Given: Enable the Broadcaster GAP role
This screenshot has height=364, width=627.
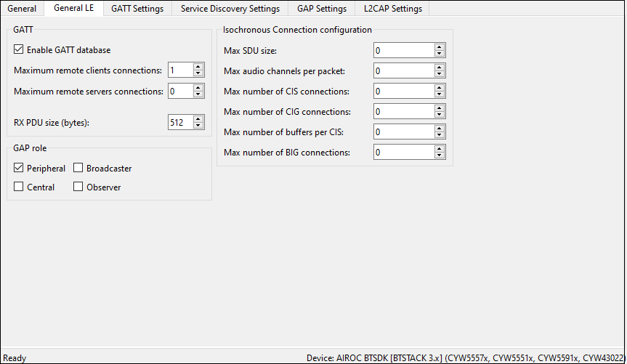Looking at the screenshot, I should coord(78,168).
